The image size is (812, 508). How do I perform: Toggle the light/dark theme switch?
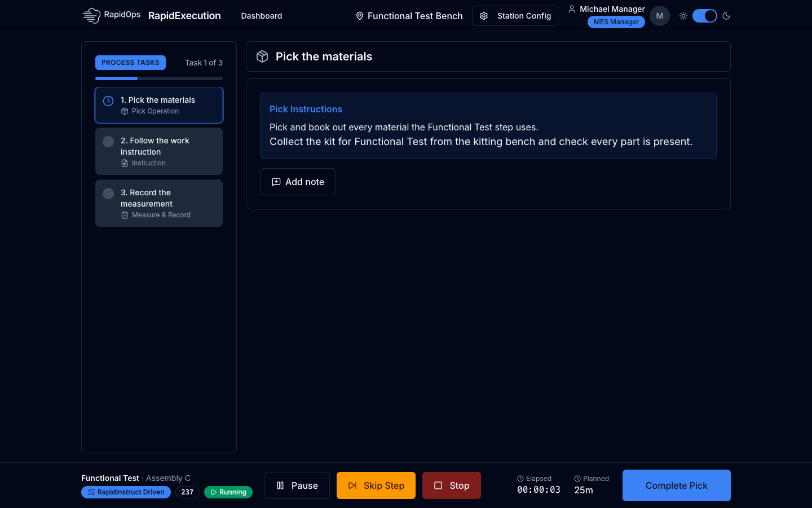705,16
